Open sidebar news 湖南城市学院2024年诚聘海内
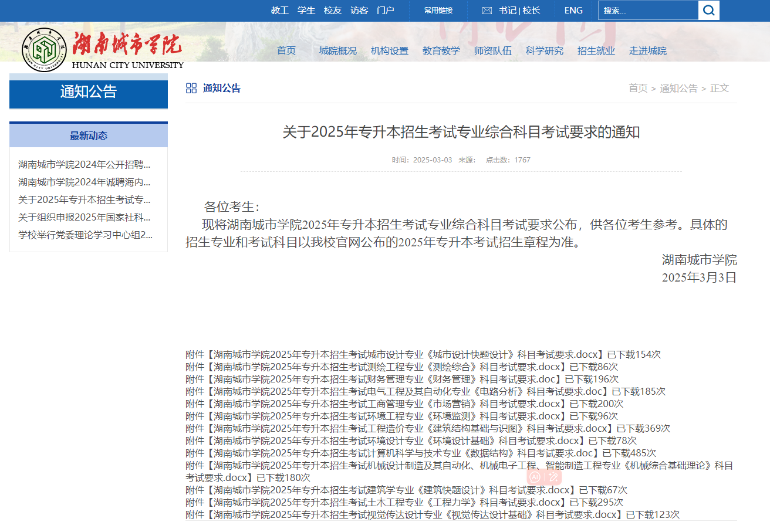The image size is (770, 532). [x=85, y=182]
